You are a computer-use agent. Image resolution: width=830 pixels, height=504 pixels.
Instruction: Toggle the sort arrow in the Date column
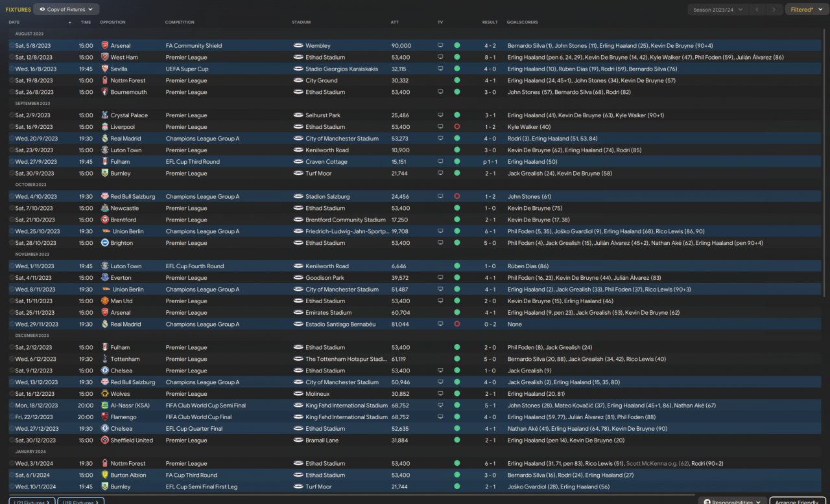click(69, 23)
